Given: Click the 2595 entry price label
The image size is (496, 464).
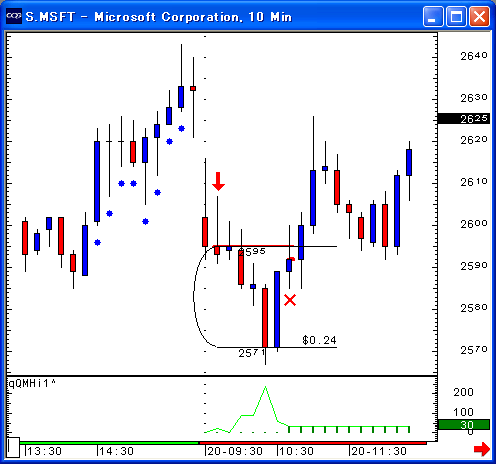Looking at the screenshot, I should pyautogui.click(x=253, y=251).
